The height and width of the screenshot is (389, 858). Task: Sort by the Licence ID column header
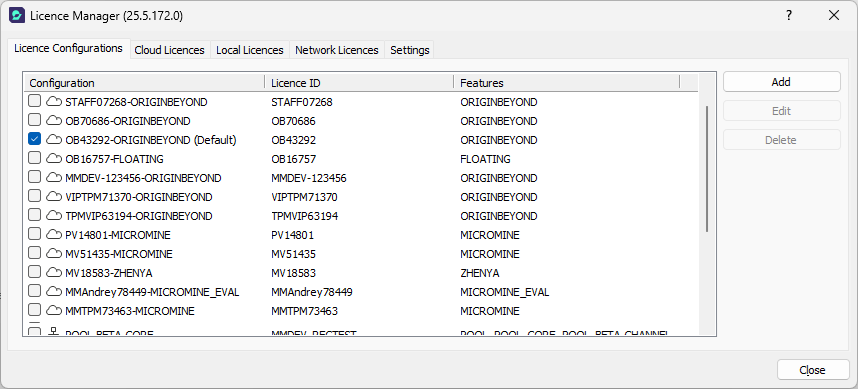tap(359, 83)
